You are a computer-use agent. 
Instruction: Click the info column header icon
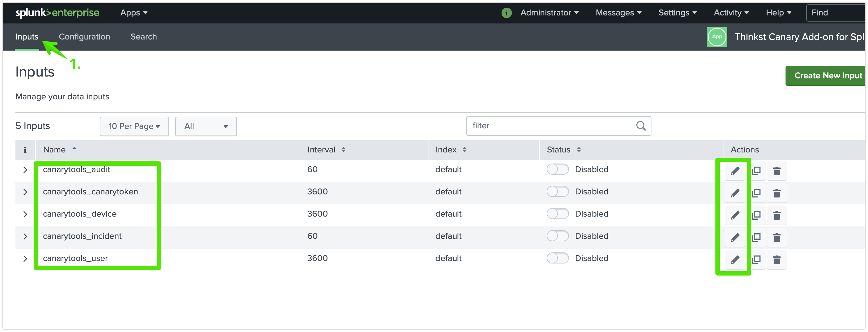coord(25,150)
